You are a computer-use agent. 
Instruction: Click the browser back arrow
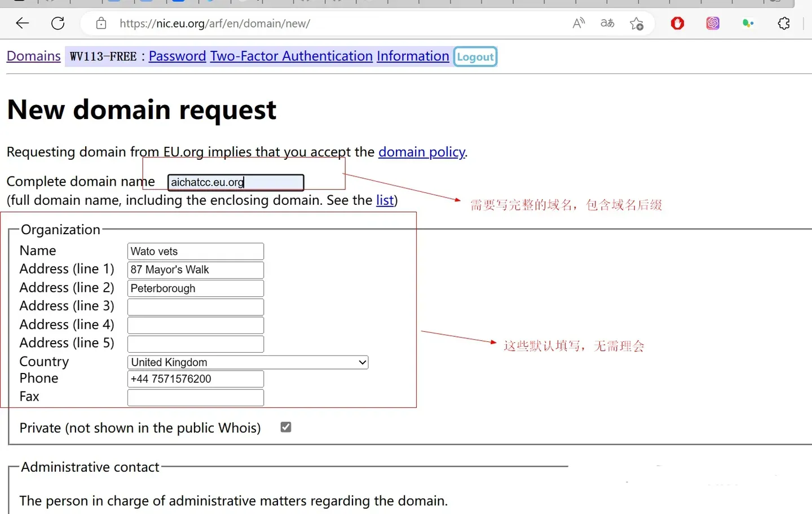tap(23, 23)
